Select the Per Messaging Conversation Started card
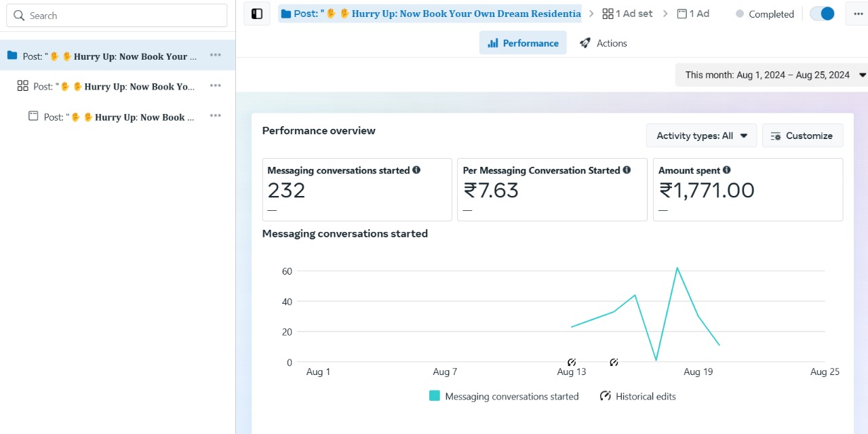 click(552, 189)
